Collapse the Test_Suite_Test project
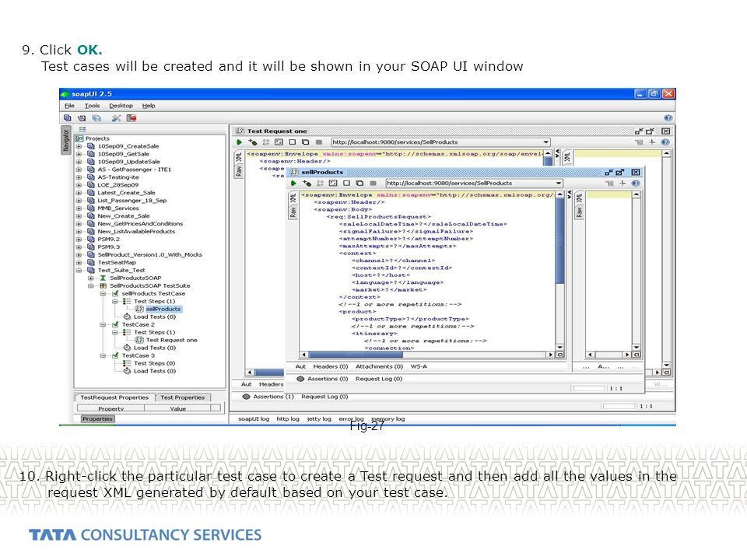Image resolution: width=747 pixels, height=560 pixels. tap(79, 271)
